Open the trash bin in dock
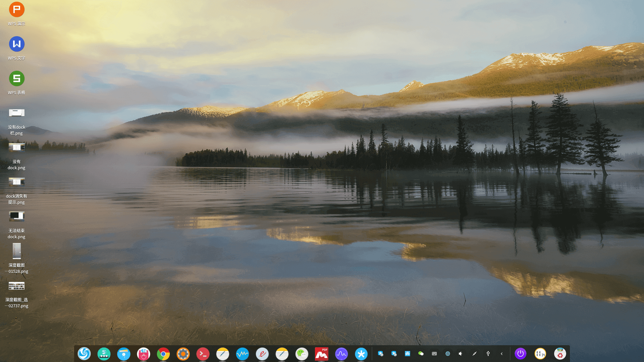This screenshot has height=362, width=644. coord(560,354)
